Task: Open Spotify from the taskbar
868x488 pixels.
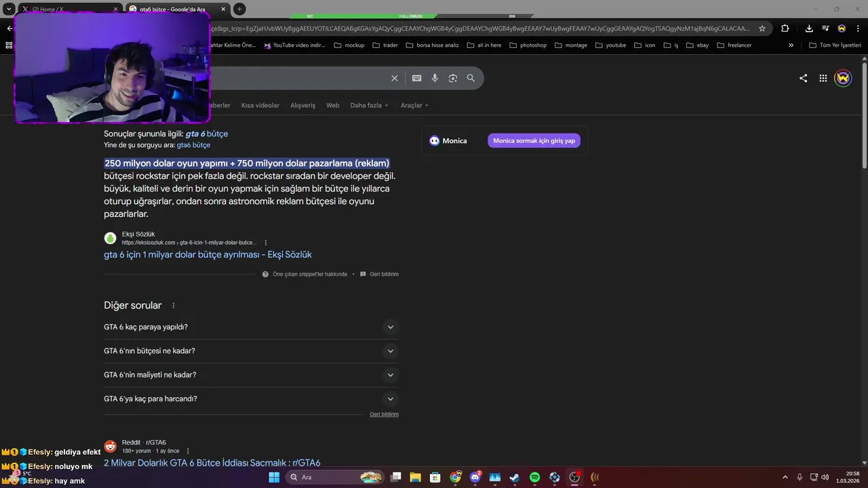Action: point(534,477)
